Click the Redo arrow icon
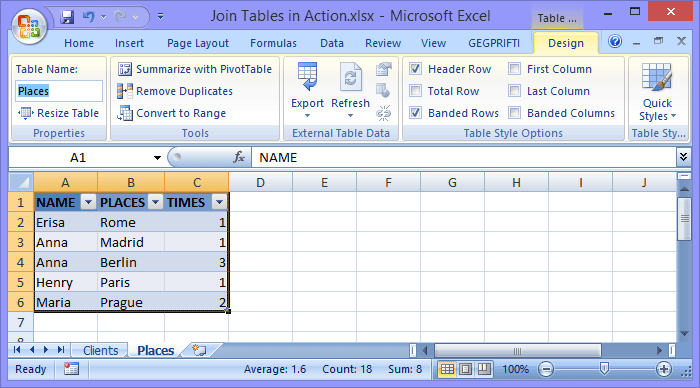700x388 pixels. 120,17
